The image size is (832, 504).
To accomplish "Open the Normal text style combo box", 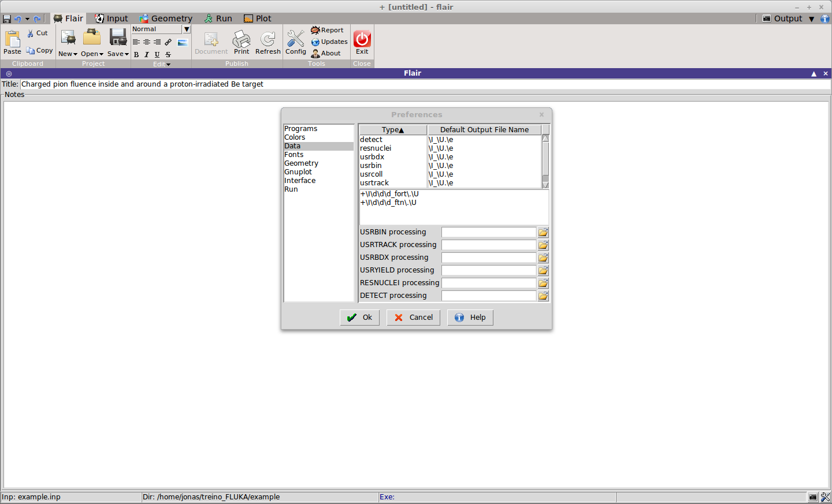I will (161, 29).
